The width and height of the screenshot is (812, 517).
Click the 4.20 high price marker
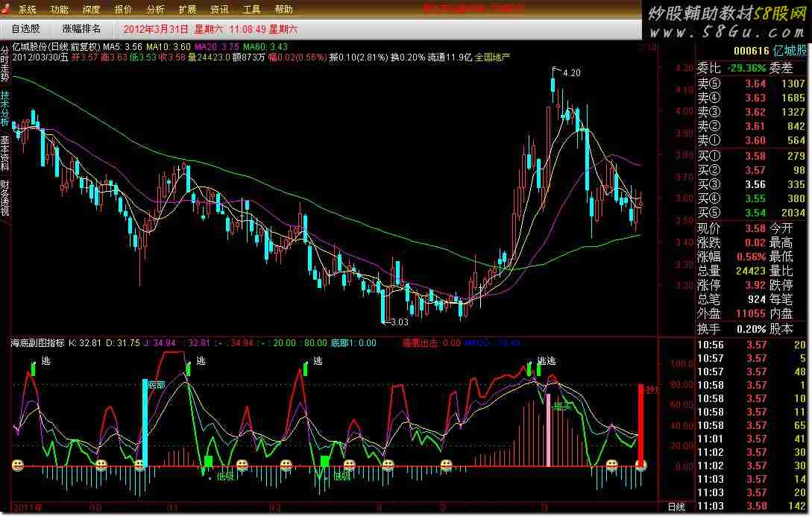572,73
